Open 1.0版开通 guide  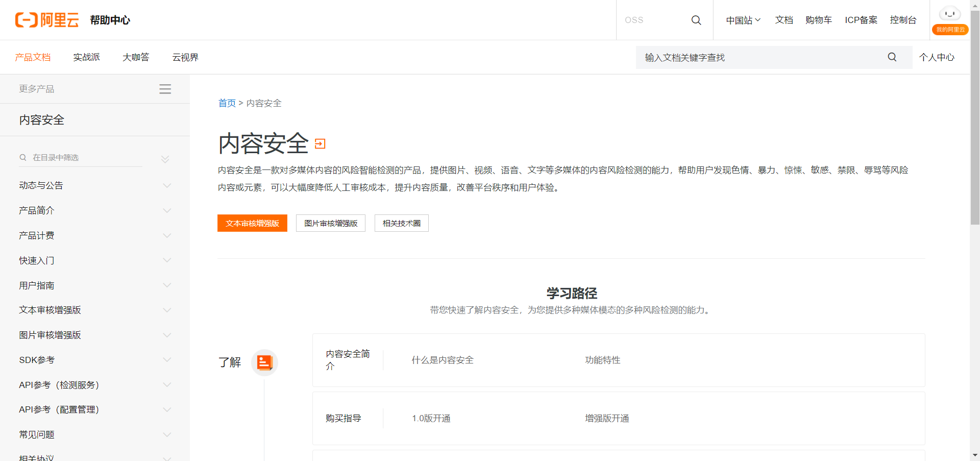(x=431, y=418)
